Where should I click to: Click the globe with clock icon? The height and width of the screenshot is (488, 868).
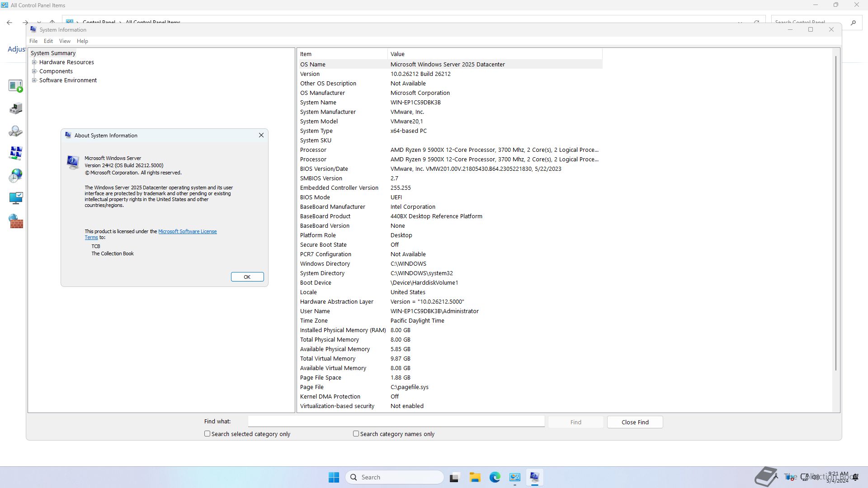(x=15, y=175)
